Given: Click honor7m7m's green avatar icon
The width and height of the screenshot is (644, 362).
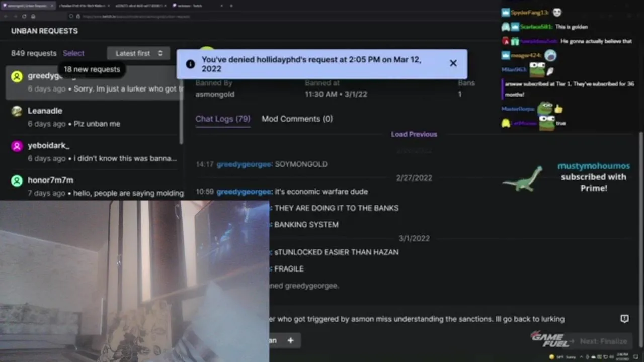Looking at the screenshot, I should tap(17, 181).
